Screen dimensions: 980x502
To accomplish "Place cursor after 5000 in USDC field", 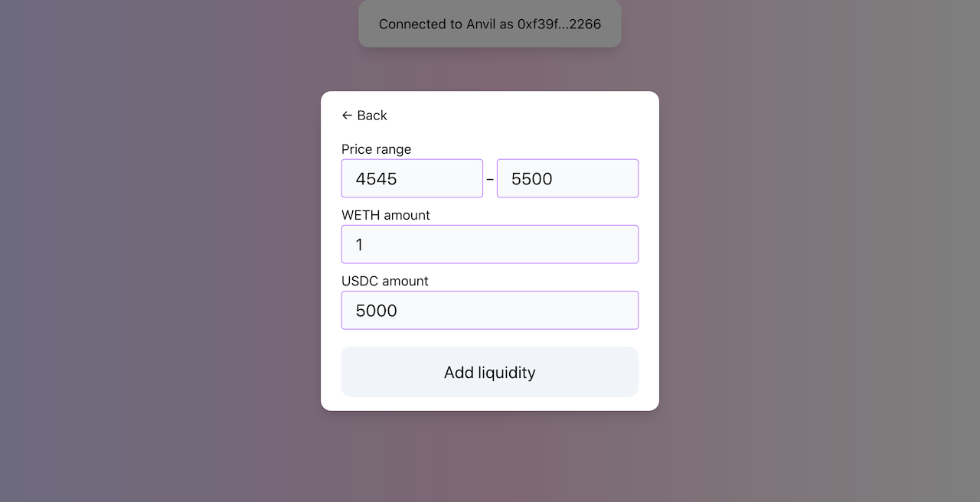I will tap(399, 311).
